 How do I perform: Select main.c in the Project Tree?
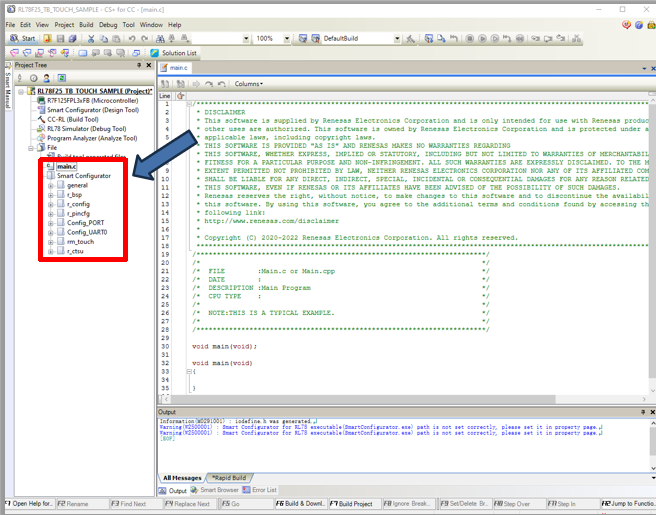67,167
